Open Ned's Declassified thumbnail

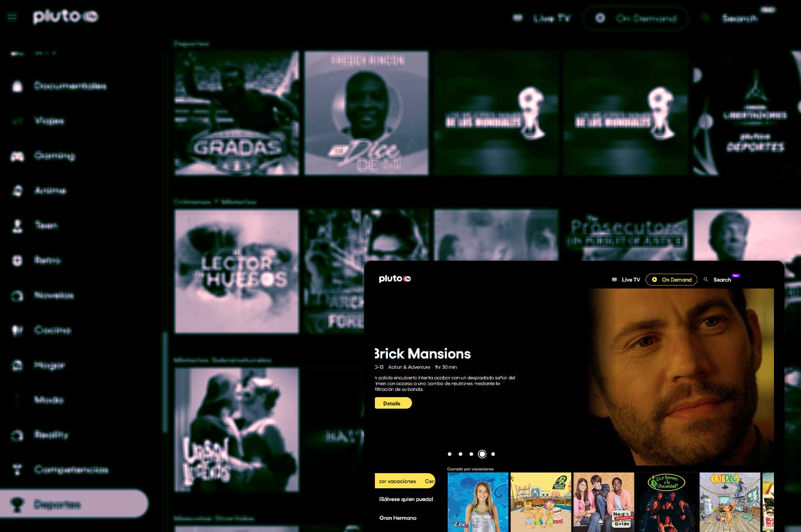603,502
